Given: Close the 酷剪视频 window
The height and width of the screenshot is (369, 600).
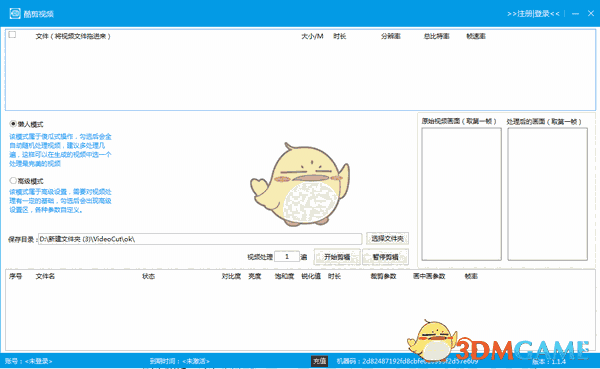Looking at the screenshot, I should click(591, 13).
